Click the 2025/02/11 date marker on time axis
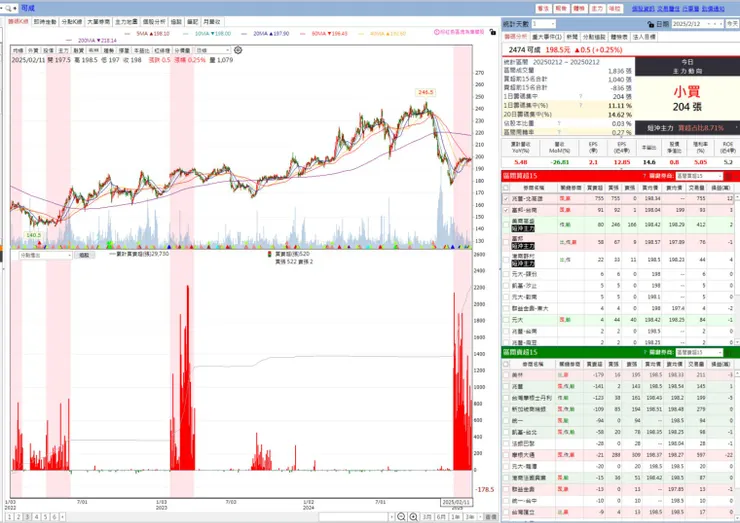The width and height of the screenshot is (740, 523). coord(456,502)
